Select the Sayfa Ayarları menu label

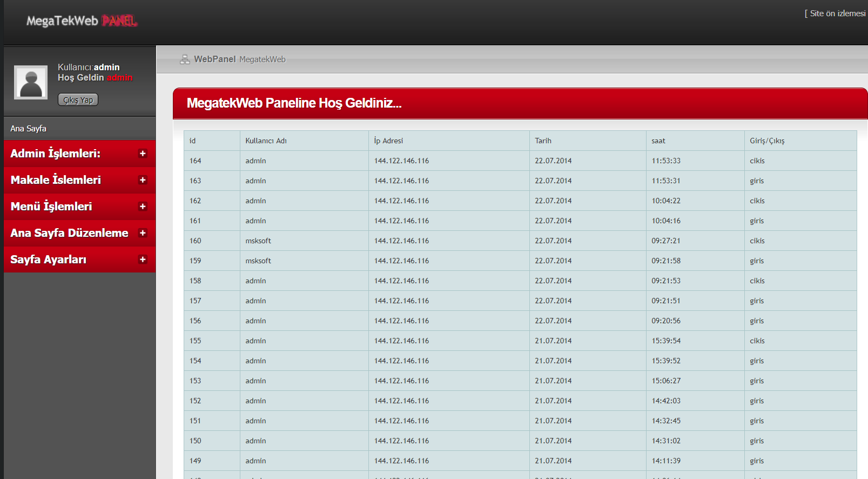point(49,260)
